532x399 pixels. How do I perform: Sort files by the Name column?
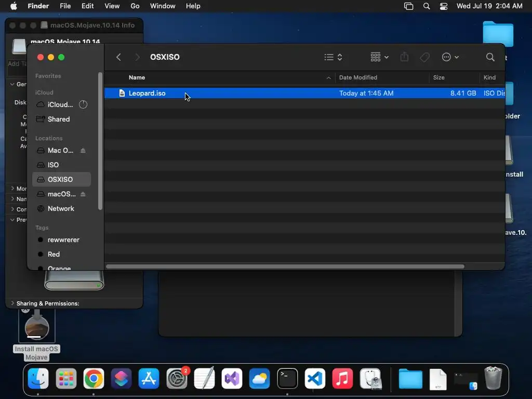pyautogui.click(x=220, y=77)
